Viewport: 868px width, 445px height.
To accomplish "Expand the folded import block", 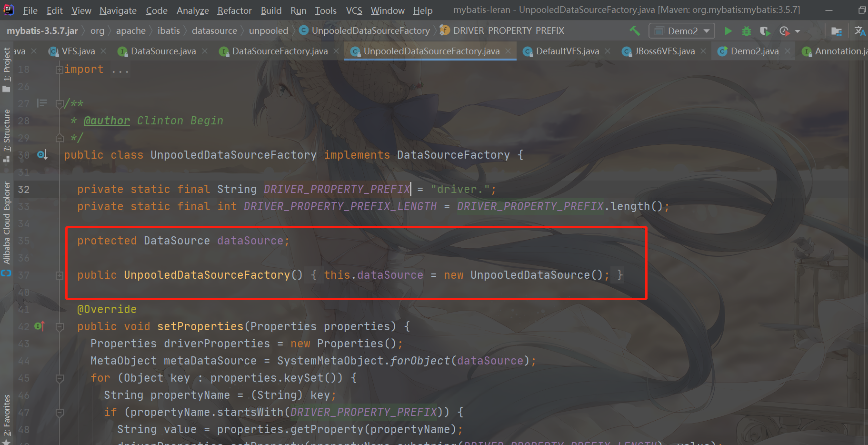I will (60, 70).
